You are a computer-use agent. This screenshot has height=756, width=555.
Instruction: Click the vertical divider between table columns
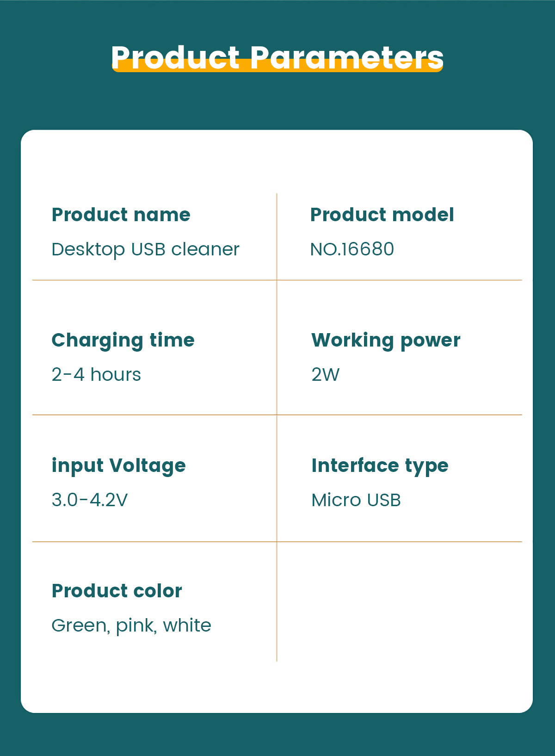point(277,427)
